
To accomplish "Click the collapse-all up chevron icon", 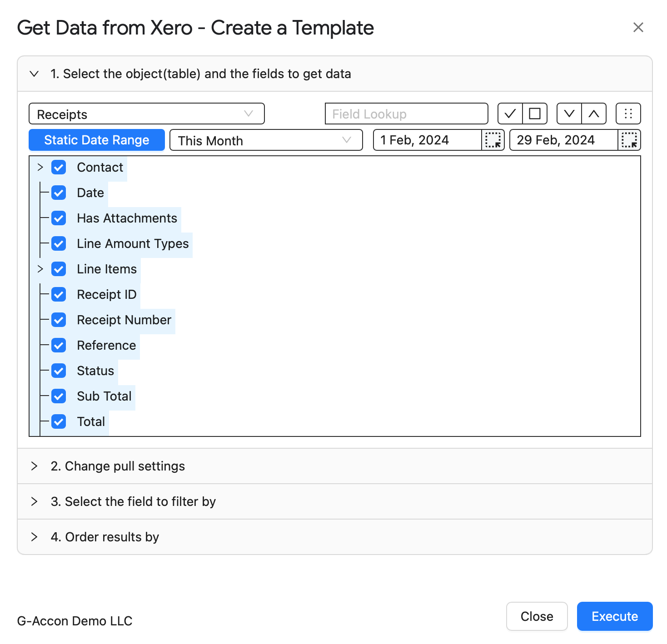I will [594, 114].
